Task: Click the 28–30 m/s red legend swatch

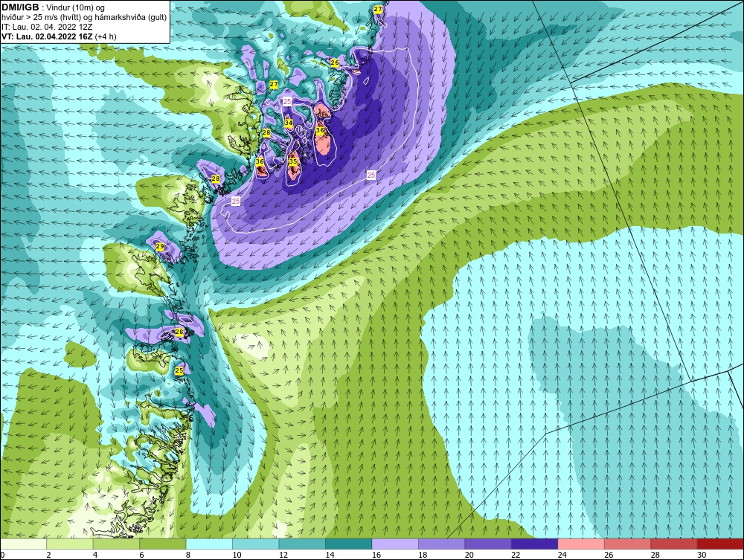Action: [674, 544]
